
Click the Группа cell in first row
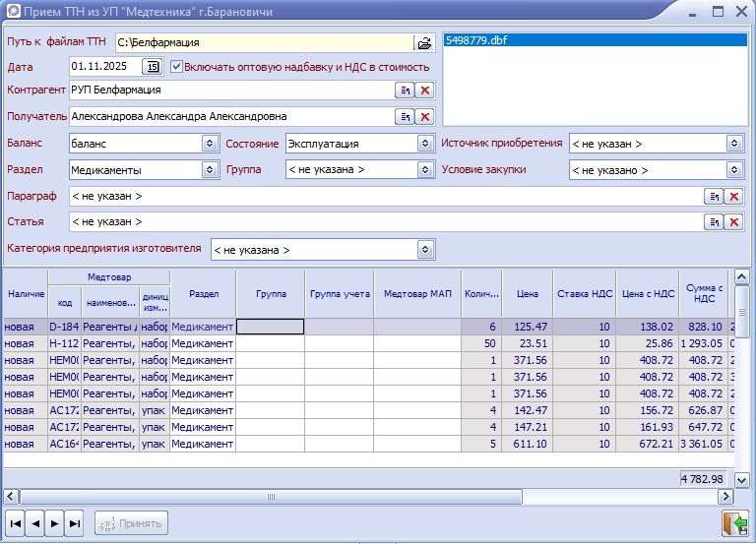(x=270, y=327)
